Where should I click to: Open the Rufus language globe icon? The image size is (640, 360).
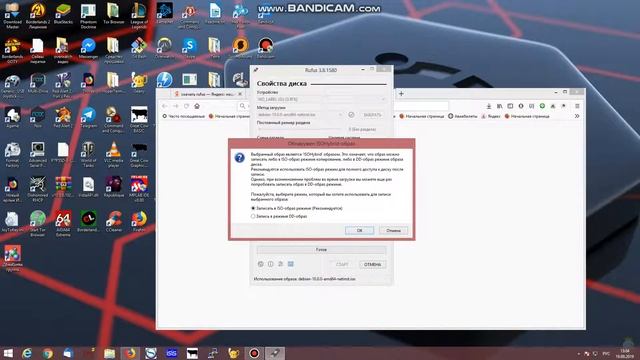point(261,264)
